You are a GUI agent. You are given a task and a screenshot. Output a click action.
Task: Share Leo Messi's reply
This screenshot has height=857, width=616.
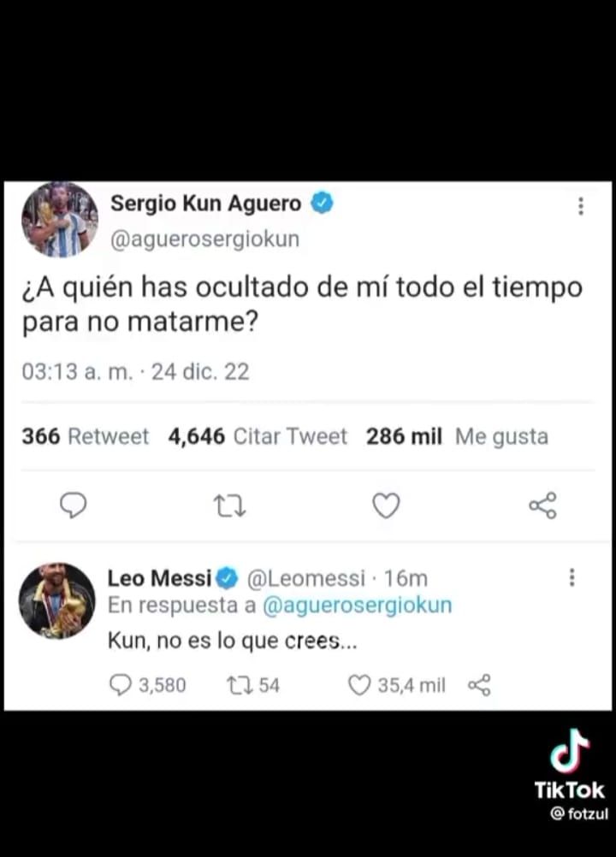click(x=479, y=685)
